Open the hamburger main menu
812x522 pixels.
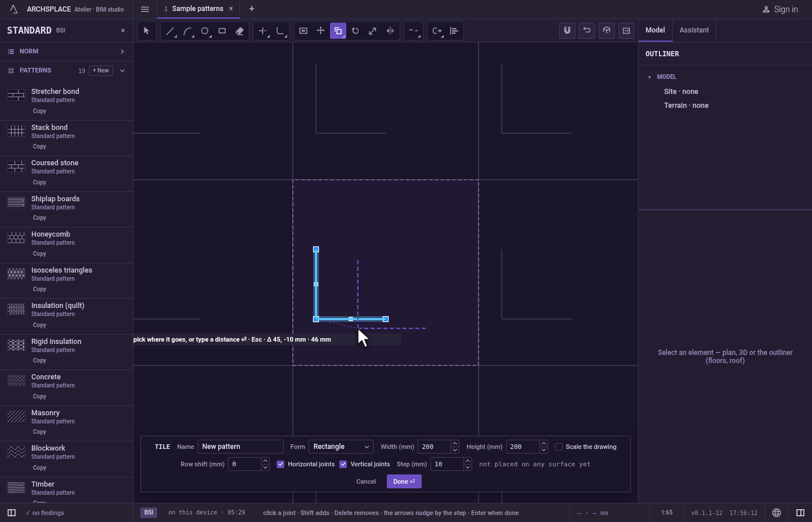(x=145, y=9)
